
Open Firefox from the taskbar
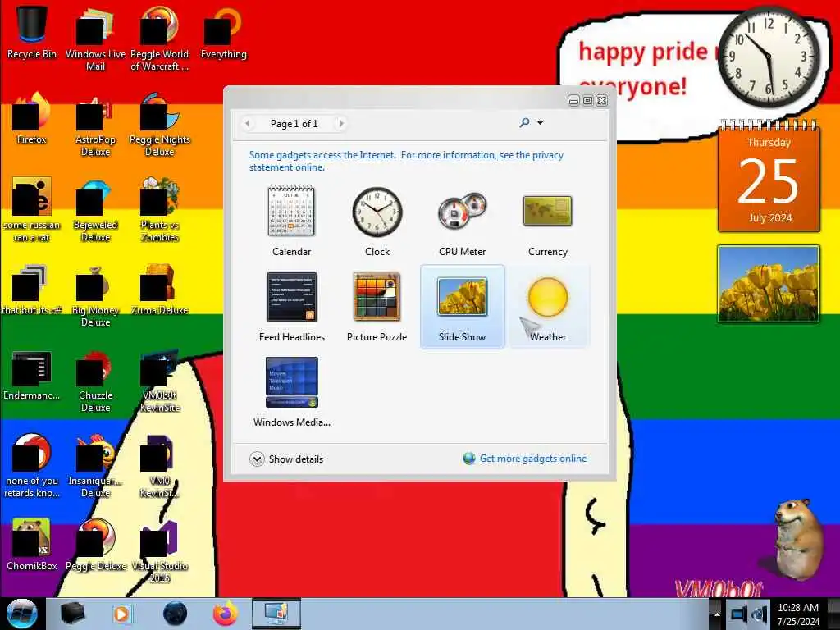coord(226,614)
